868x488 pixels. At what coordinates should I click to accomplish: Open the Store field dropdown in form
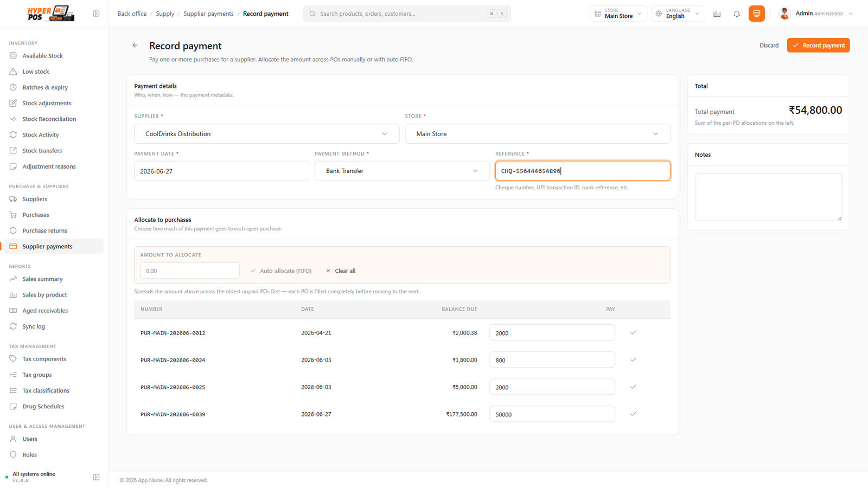click(x=538, y=134)
